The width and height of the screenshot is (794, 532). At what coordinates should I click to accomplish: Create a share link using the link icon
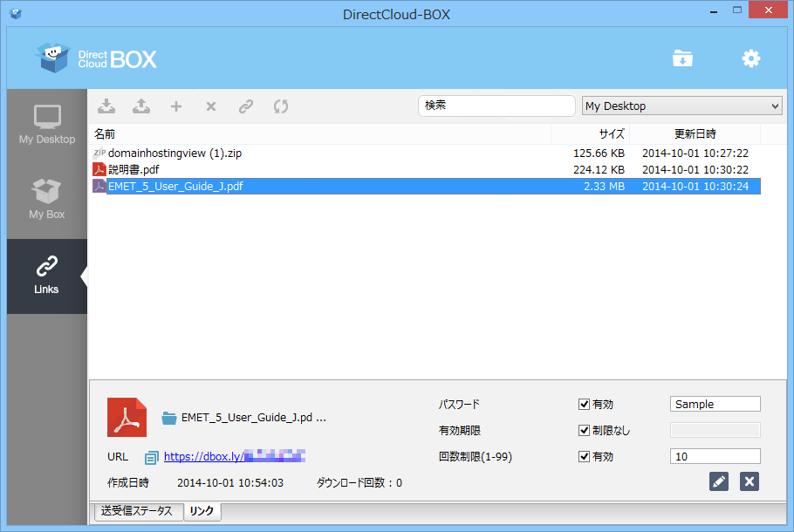[245, 106]
